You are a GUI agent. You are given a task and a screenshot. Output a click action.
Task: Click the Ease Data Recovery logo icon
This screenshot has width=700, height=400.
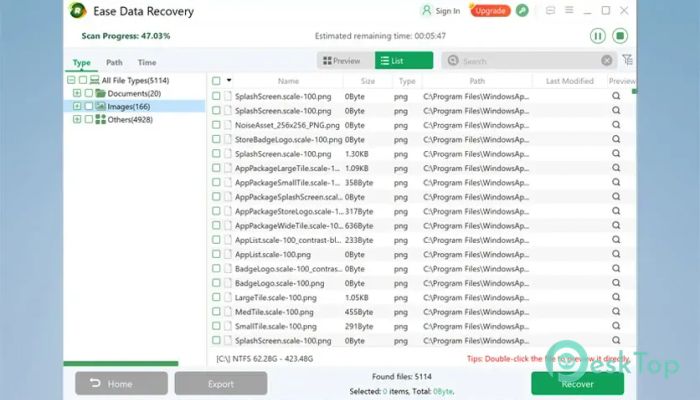coord(78,10)
